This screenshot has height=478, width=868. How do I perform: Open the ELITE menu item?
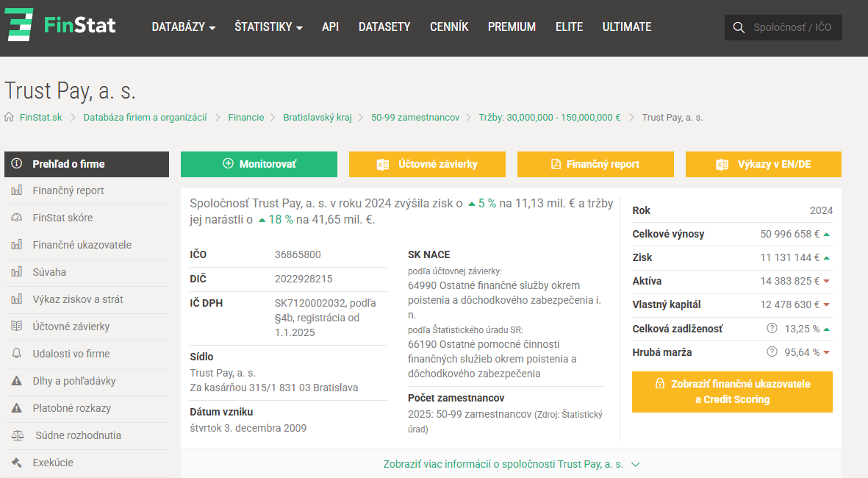click(569, 26)
